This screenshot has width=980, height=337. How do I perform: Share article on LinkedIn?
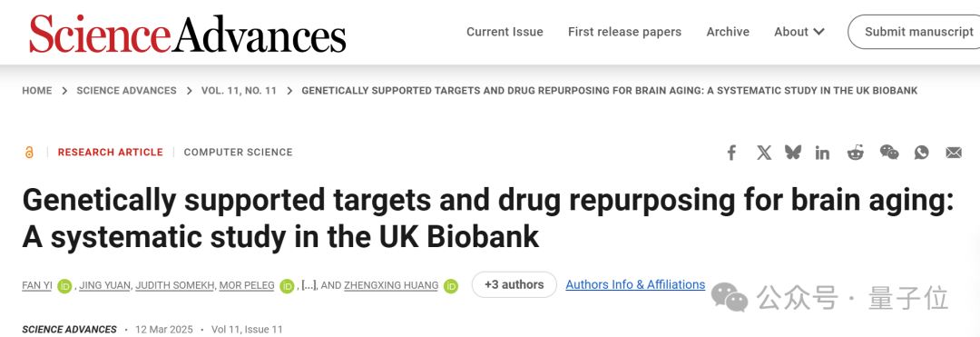(x=822, y=152)
